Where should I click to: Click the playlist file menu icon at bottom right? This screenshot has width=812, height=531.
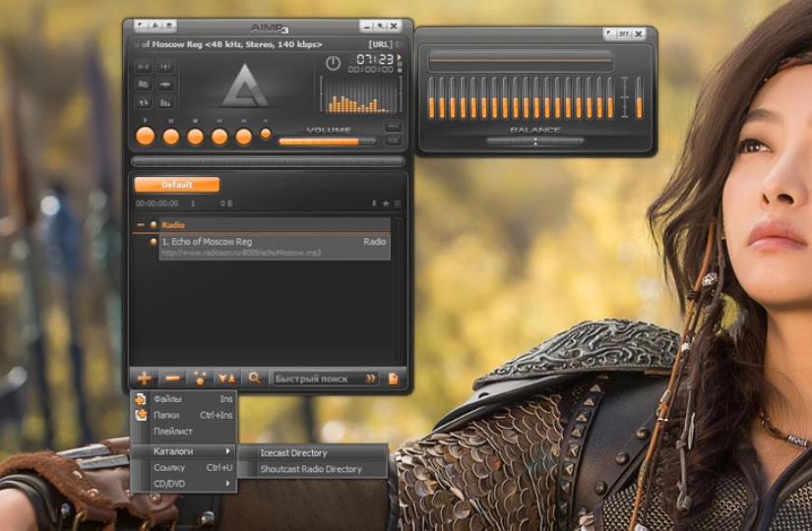[393, 378]
